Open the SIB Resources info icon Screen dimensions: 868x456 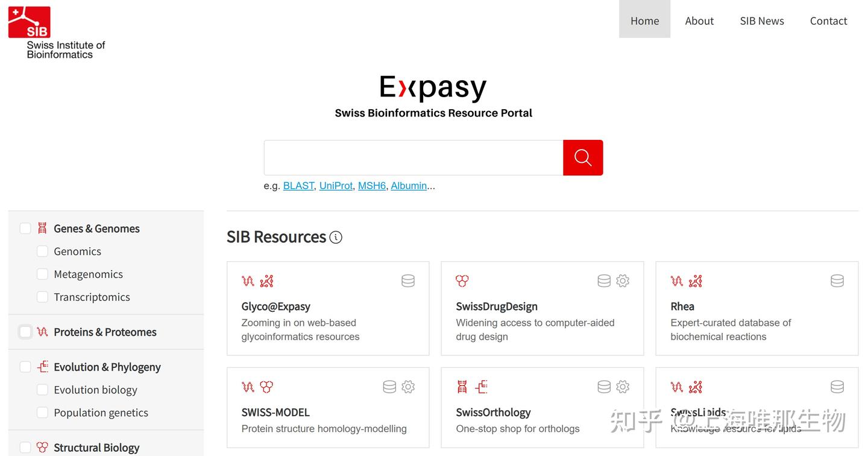336,237
